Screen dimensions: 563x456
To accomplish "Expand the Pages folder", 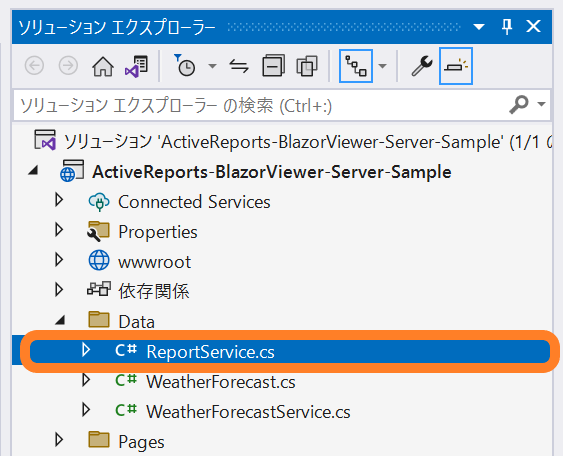I will (59, 439).
